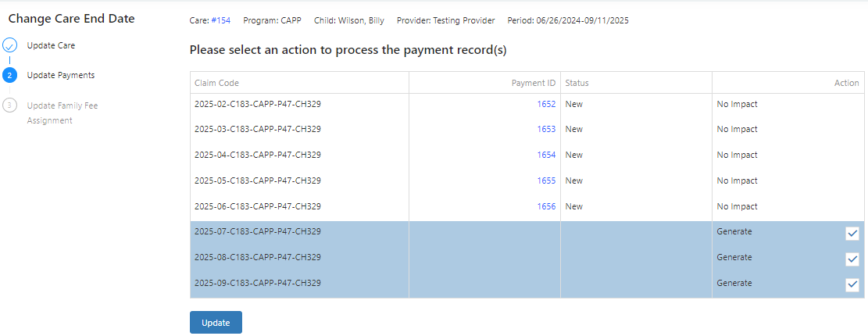Screen dimensions: 868x336
Task: Open the Update Care step label
Action: 51,45
